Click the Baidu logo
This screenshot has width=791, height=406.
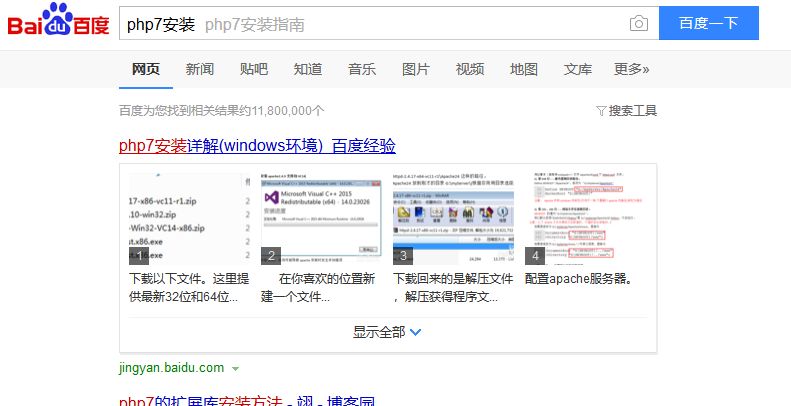[x=59, y=21]
